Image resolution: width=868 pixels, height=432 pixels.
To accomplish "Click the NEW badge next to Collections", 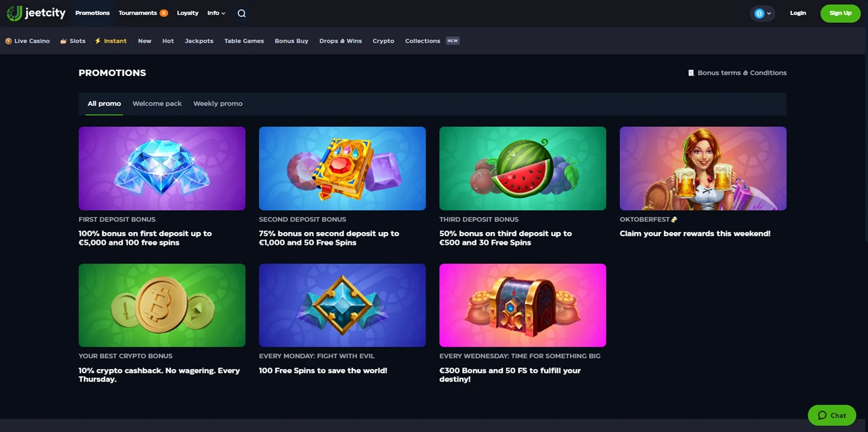I will pos(453,41).
